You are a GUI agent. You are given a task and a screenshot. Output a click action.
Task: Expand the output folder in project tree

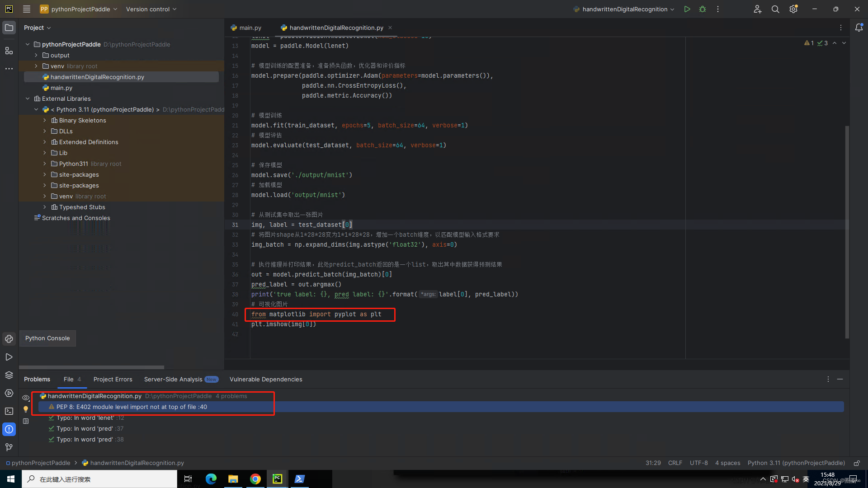[36, 55]
